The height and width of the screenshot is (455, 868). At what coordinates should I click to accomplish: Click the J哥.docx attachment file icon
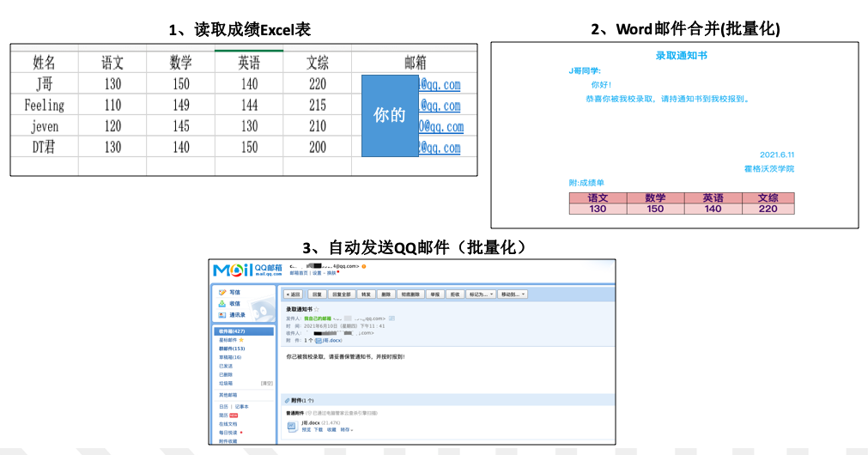click(x=292, y=427)
